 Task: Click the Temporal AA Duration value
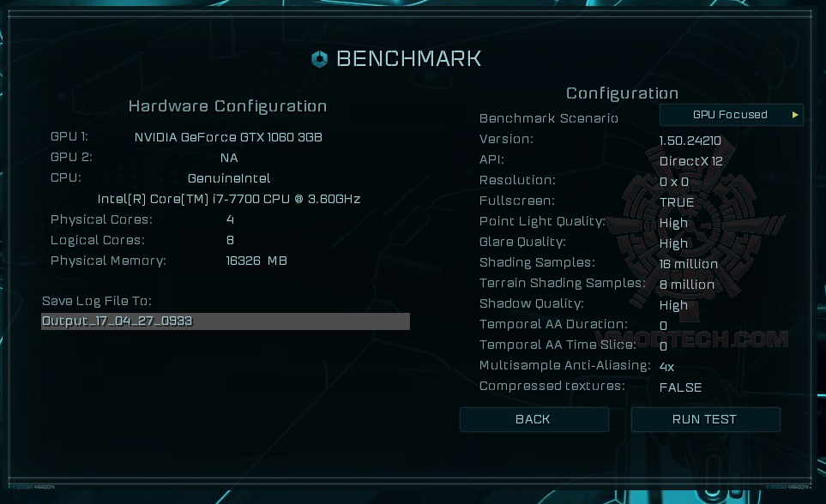pos(663,326)
